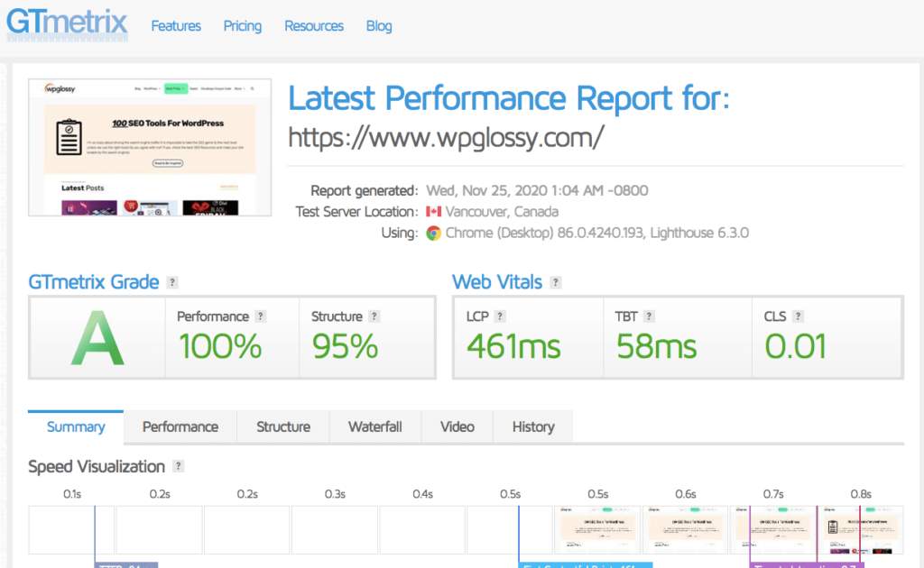This screenshot has height=568, width=924.
Task: Switch to the Performance tab
Action: point(180,426)
